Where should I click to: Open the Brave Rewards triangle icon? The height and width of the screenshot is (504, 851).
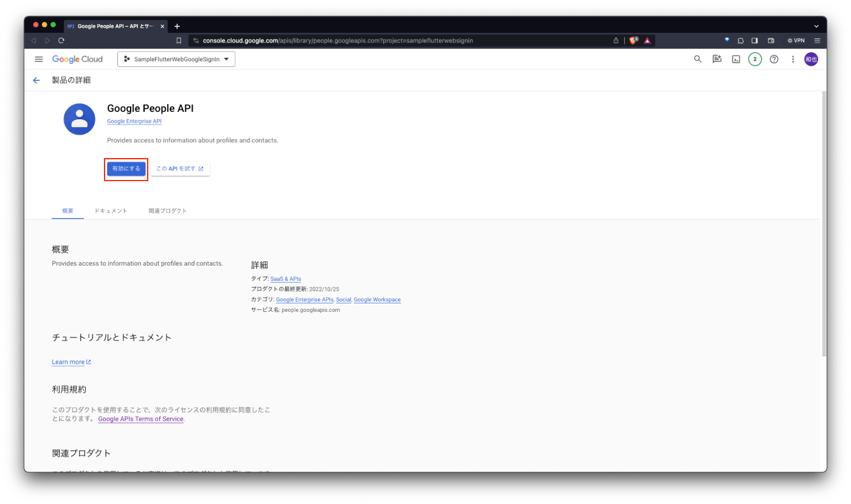[647, 41]
